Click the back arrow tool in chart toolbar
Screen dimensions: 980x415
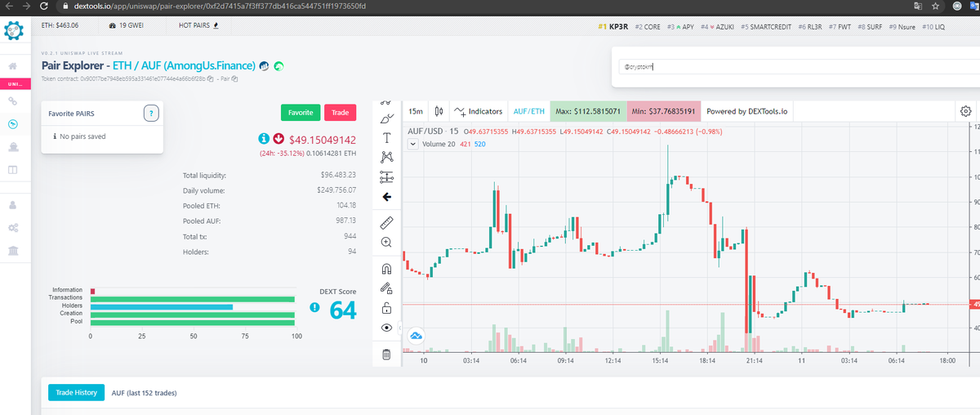coord(386,197)
